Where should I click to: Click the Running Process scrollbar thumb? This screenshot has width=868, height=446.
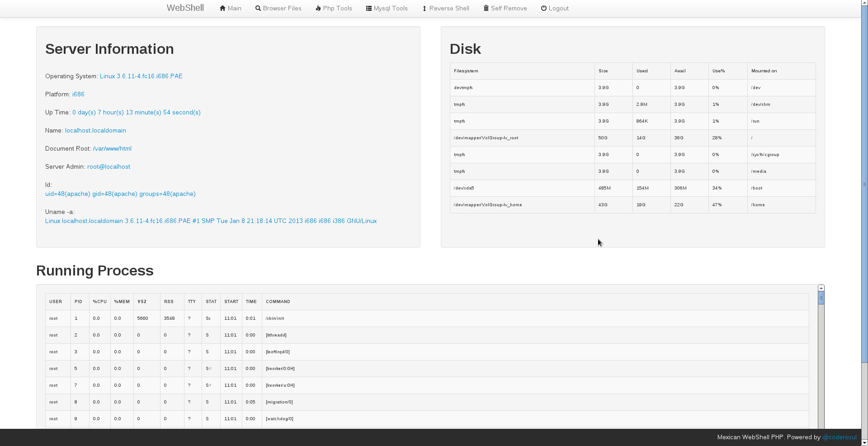(x=821, y=298)
